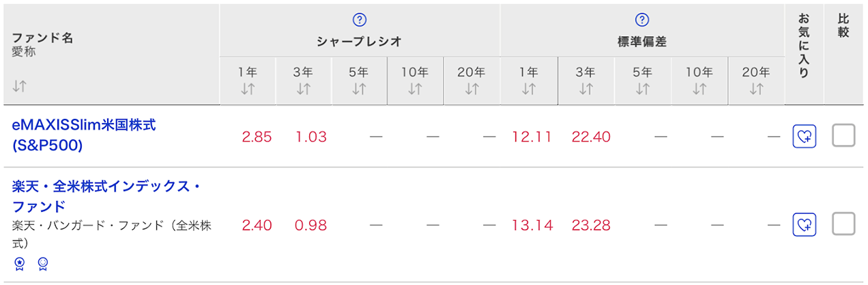The width and height of the screenshot is (868, 285).
Task: Sort Sharpe ratio 20年 column
Action: [472, 89]
